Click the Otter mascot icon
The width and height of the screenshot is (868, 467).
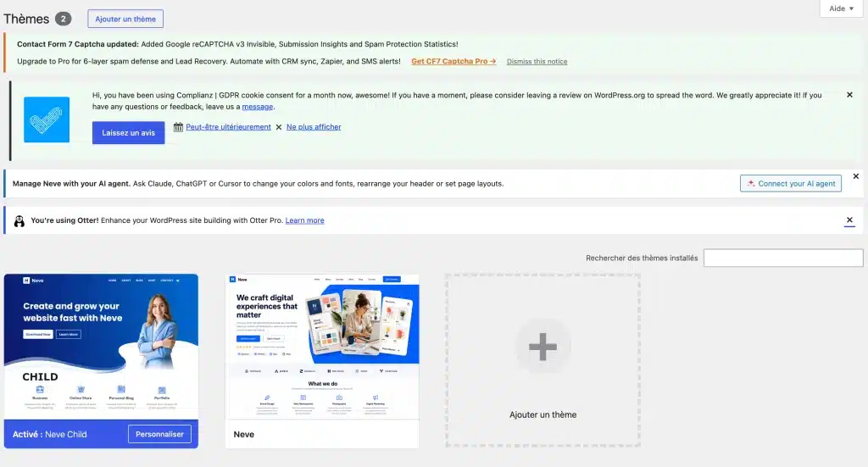[19, 220]
